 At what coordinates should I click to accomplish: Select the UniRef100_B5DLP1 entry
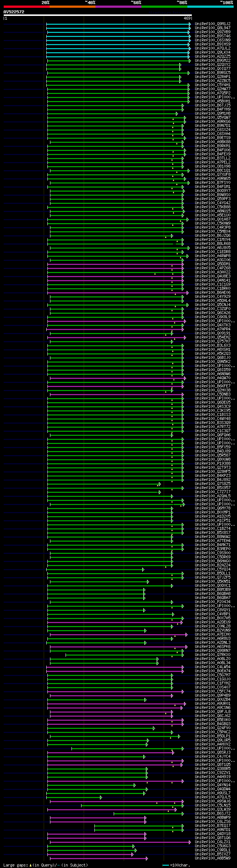(213, 736)
